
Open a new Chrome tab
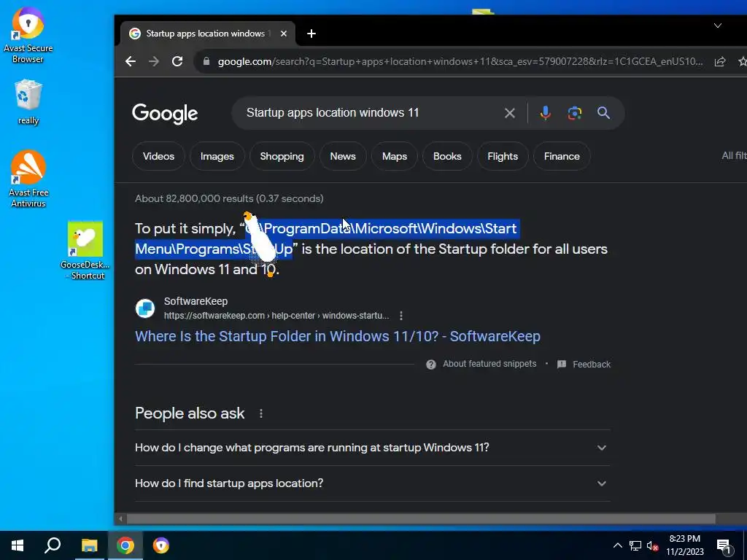pyautogui.click(x=311, y=34)
